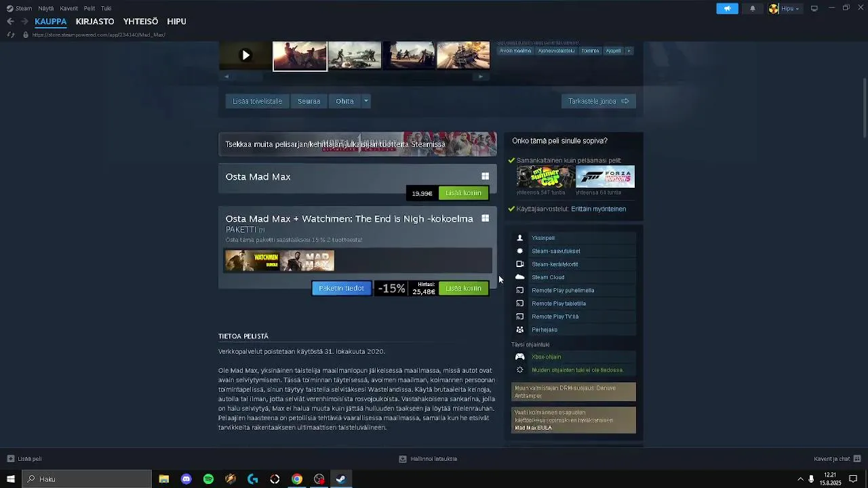Open the Steam menu
Screen dimensions: 868x488
point(20,9)
